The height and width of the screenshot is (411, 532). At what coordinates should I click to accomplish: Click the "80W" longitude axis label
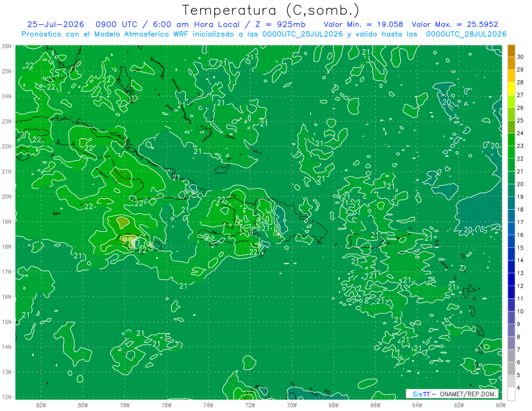tap(83, 405)
